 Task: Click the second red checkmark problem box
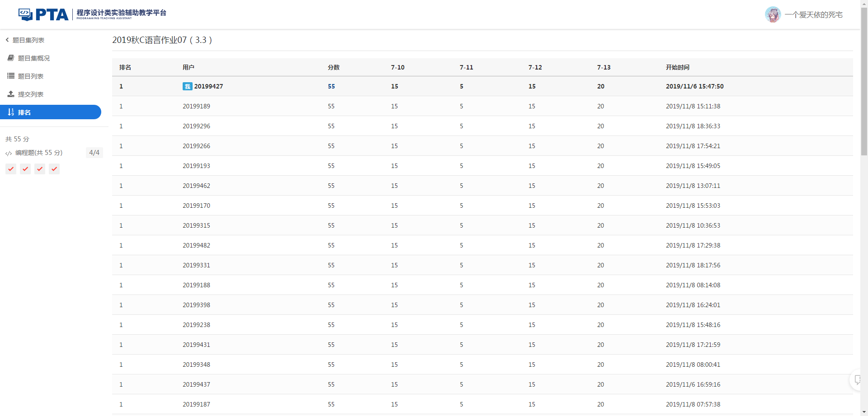(25, 169)
